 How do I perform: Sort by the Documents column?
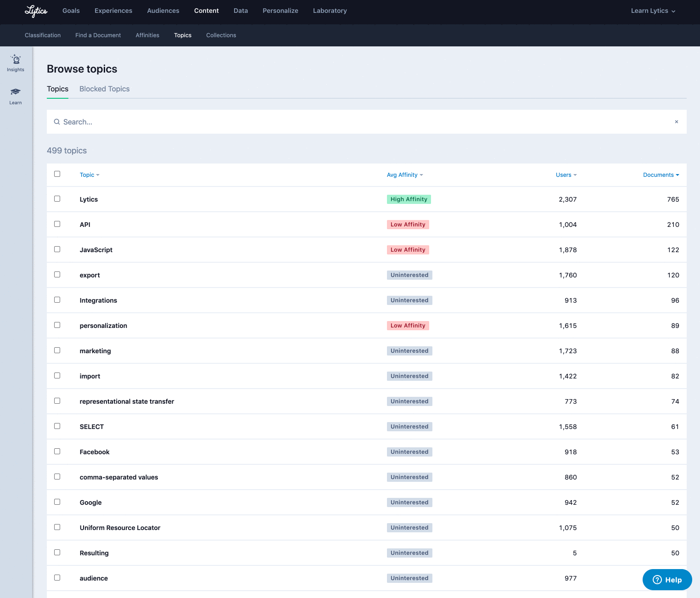(x=661, y=175)
